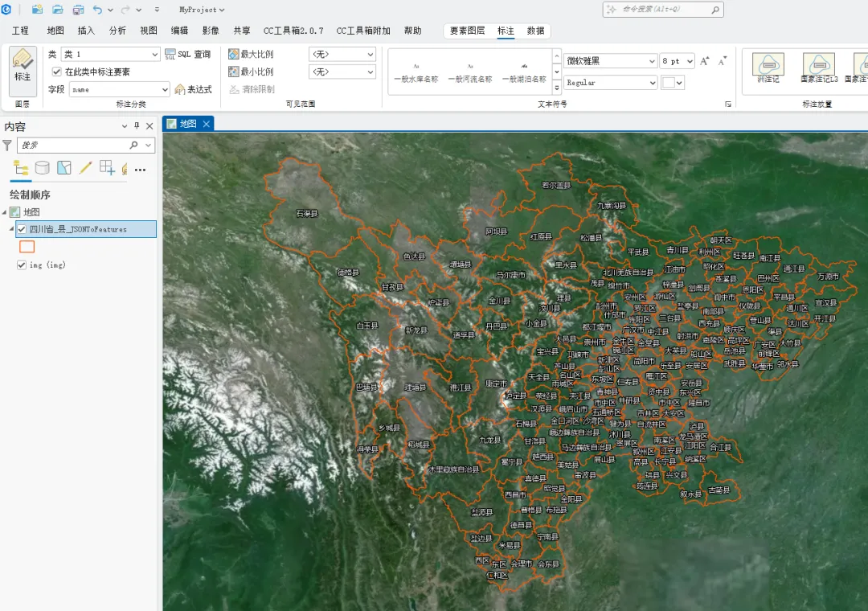Click the command search magnifier icon
Image resolution: width=868 pixels, height=611 pixels.
[x=715, y=10]
